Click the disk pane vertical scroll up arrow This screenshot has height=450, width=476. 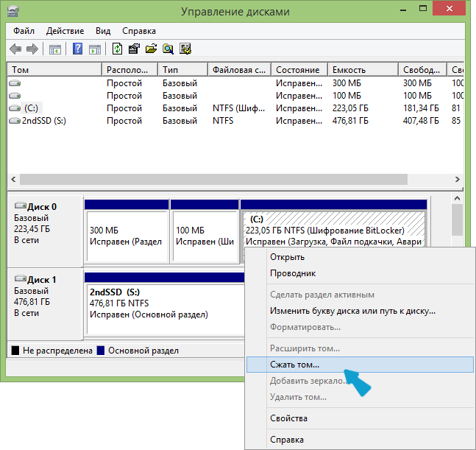coord(457,199)
